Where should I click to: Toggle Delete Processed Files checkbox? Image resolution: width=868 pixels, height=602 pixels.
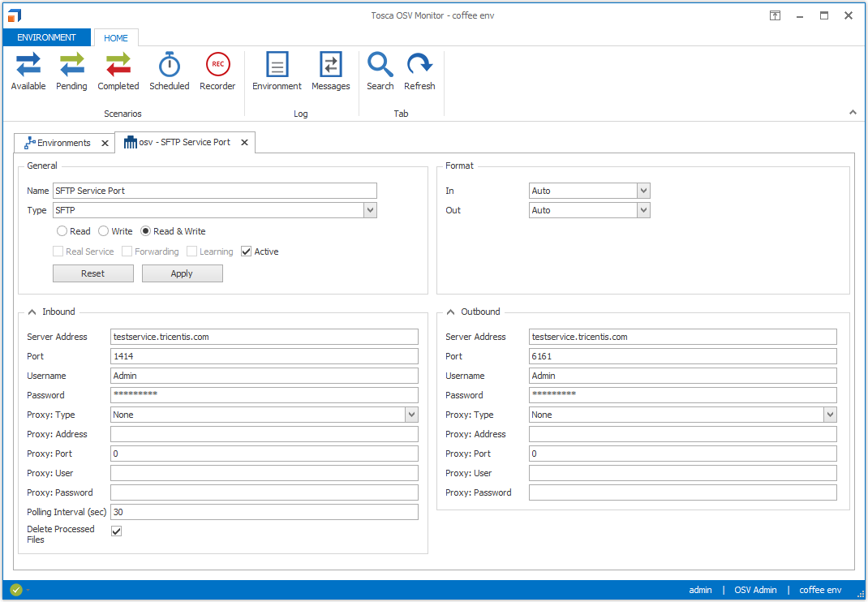pyautogui.click(x=117, y=531)
